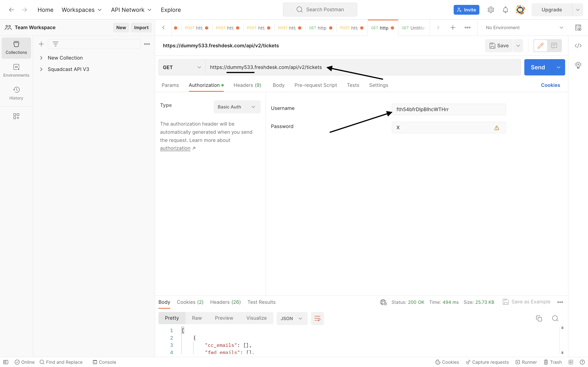Open the Raw response view tab
Viewport: 588px width, 367px height.
click(x=197, y=318)
